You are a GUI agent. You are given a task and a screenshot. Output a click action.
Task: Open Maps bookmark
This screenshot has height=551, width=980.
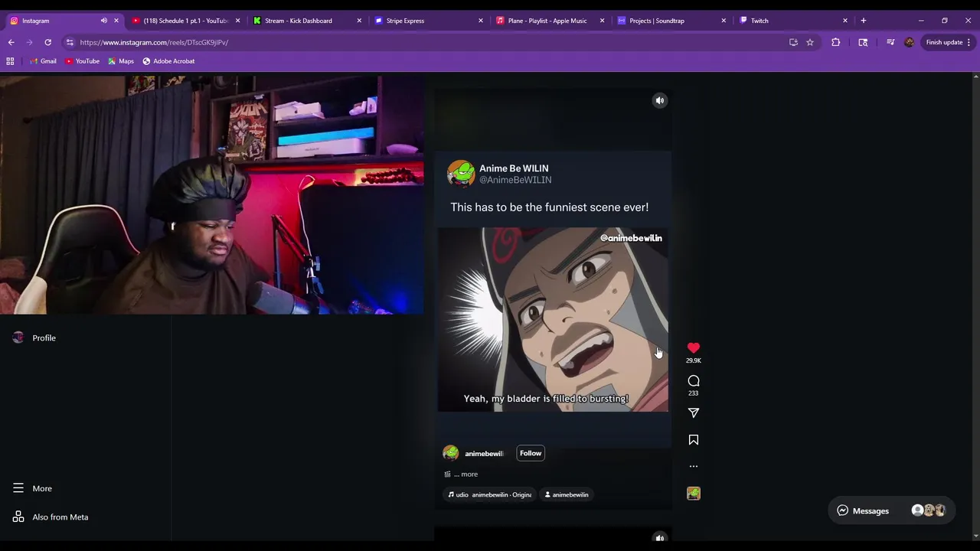tap(121, 61)
